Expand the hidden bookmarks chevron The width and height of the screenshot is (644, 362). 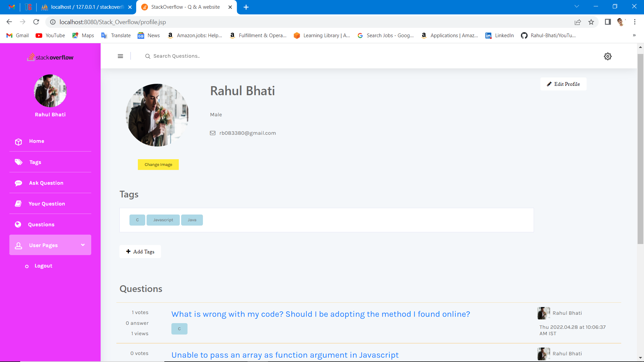634,36
